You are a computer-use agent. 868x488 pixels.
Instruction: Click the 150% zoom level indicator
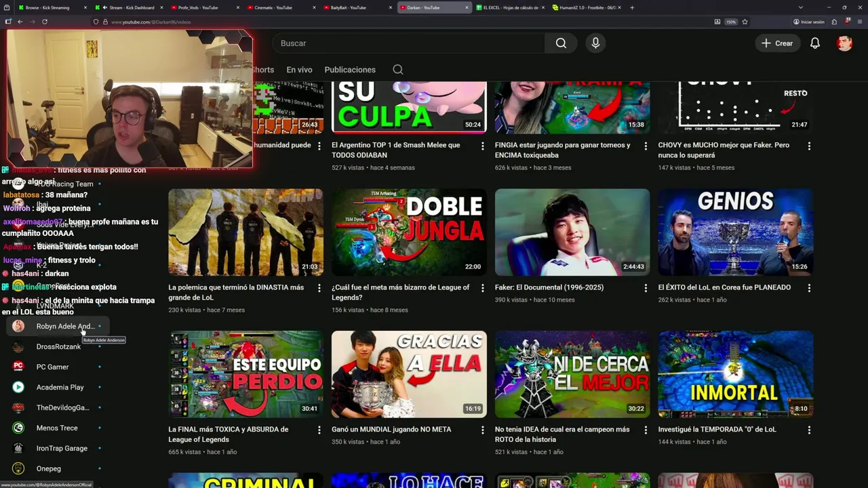point(731,22)
